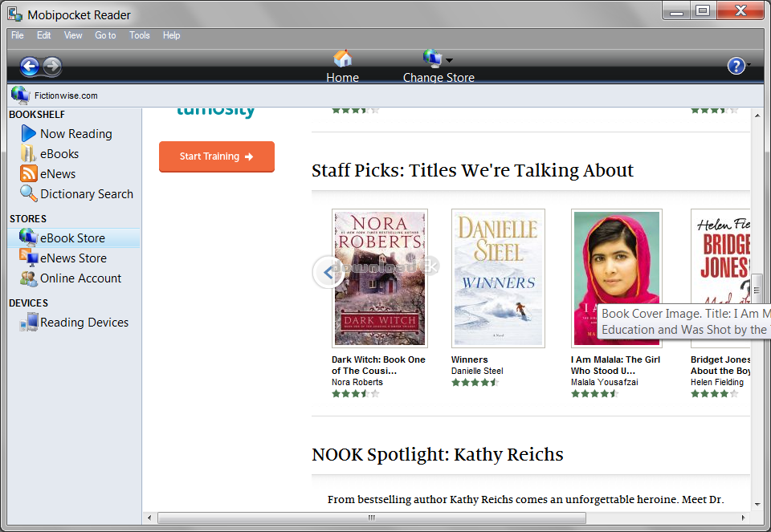This screenshot has width=771, height=532.
Task: Open the dropdown arrow beside Change Store
Action: [449, 60]
